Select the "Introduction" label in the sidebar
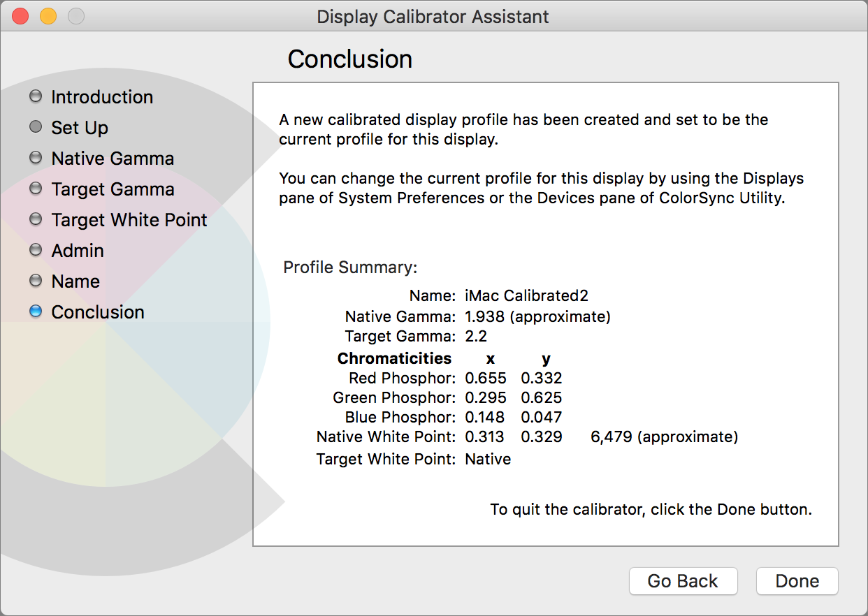 pos(102,97)
